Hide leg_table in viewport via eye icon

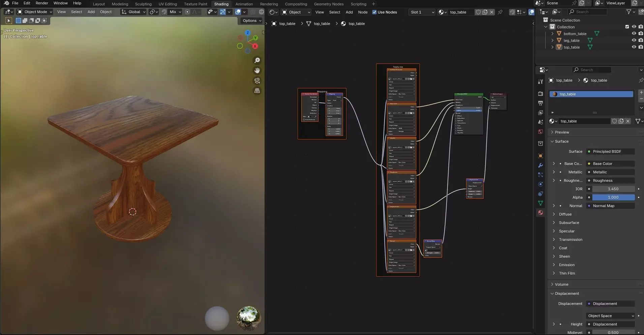click(x=634, y=40)
